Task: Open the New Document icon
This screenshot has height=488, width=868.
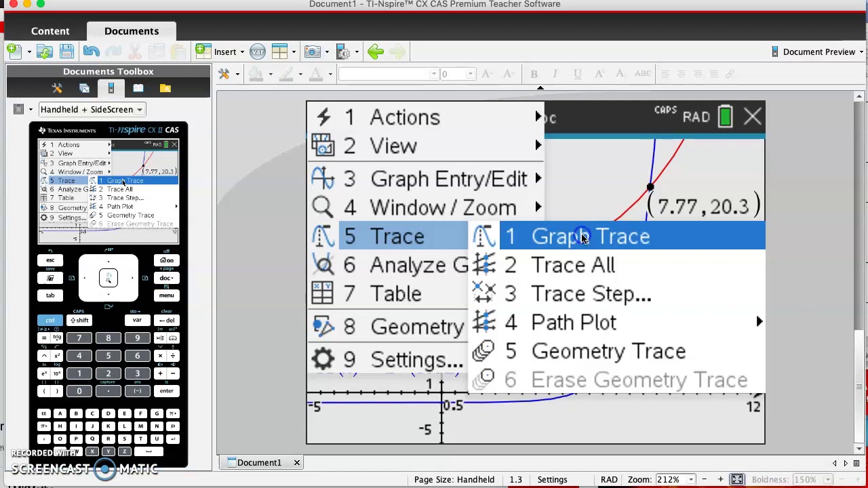Action: 14,52
